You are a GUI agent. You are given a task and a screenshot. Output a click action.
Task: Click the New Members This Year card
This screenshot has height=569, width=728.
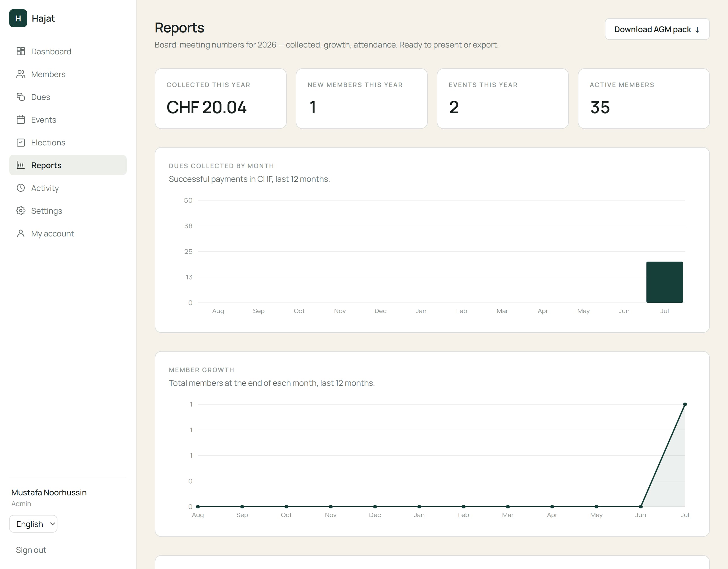coord(362,99)
